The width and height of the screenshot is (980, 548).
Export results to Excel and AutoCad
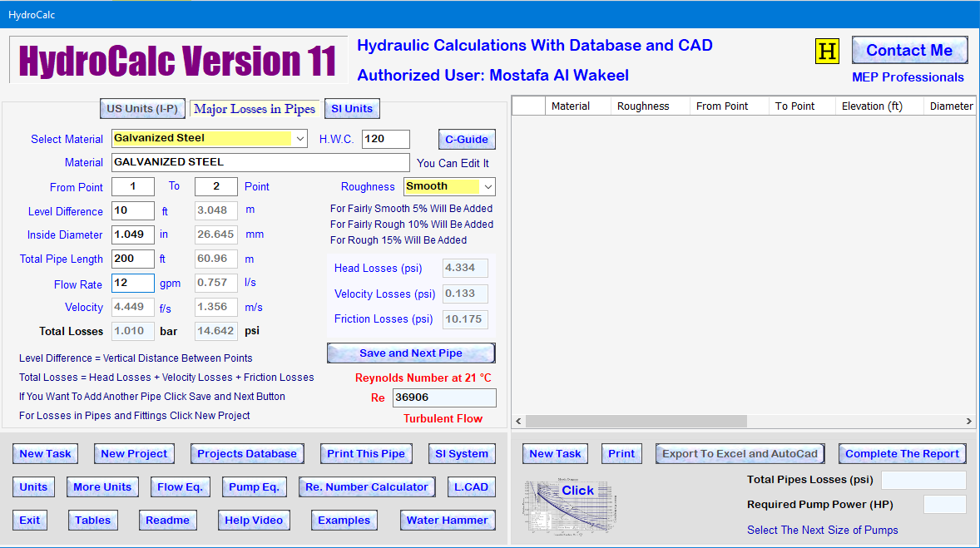point(739,453)
